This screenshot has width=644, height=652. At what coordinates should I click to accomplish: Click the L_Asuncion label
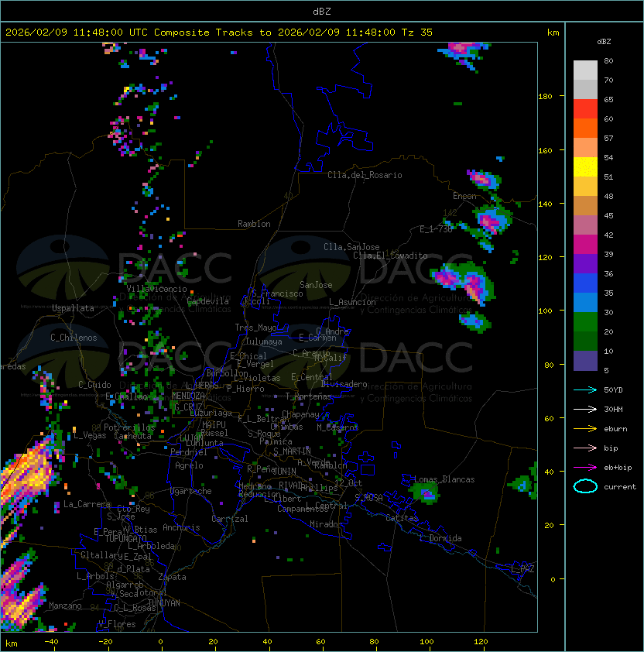[x=352, y=302]
